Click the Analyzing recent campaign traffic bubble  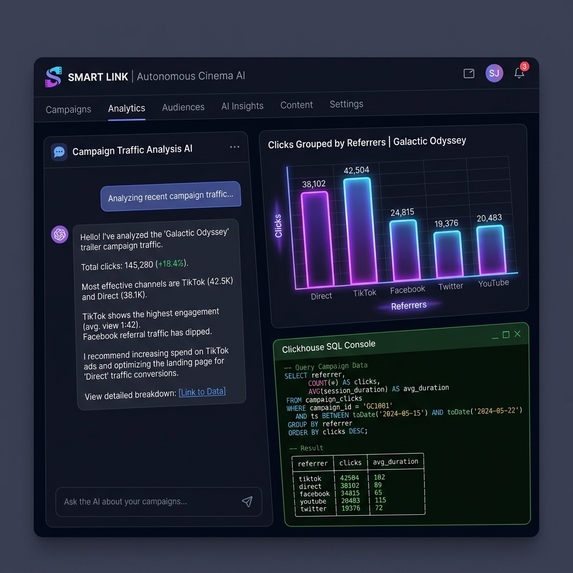coord(171,196)
